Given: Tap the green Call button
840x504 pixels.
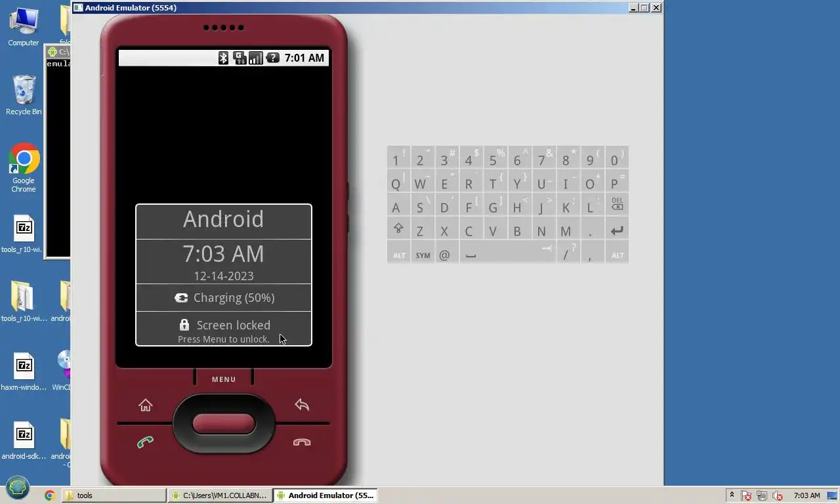Looking at the screenshot, I should pyautogui.click(x=146, y=442).
